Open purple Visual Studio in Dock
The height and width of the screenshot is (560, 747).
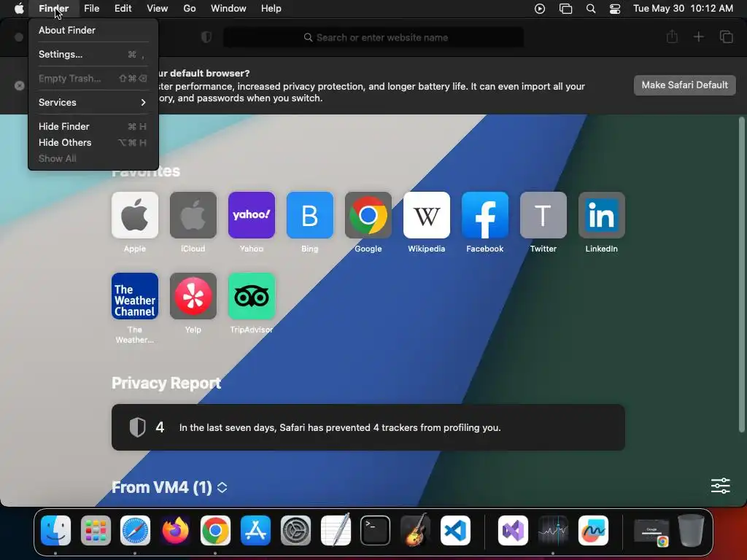[x=513, y=531]
